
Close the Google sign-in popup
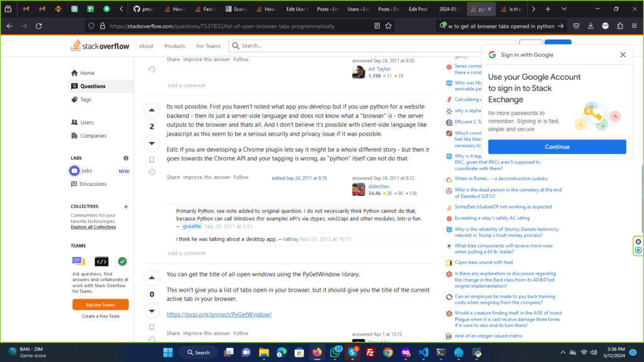click(623, 55)
